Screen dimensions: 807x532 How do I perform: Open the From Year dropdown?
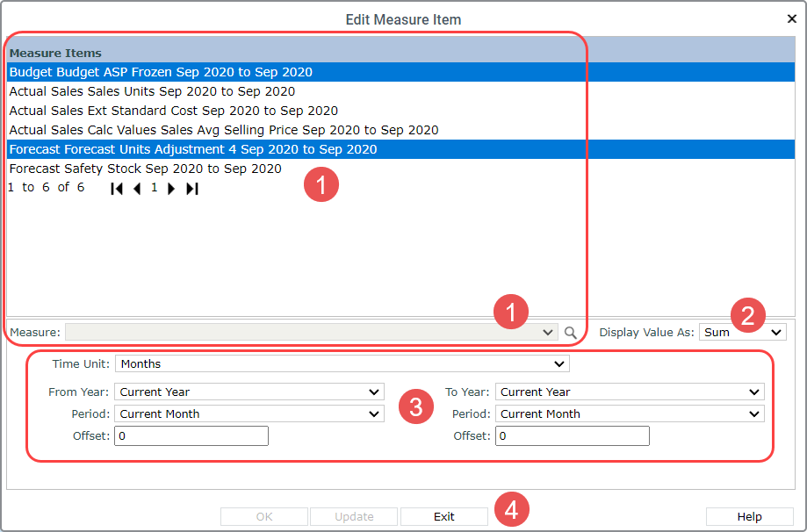249,392
